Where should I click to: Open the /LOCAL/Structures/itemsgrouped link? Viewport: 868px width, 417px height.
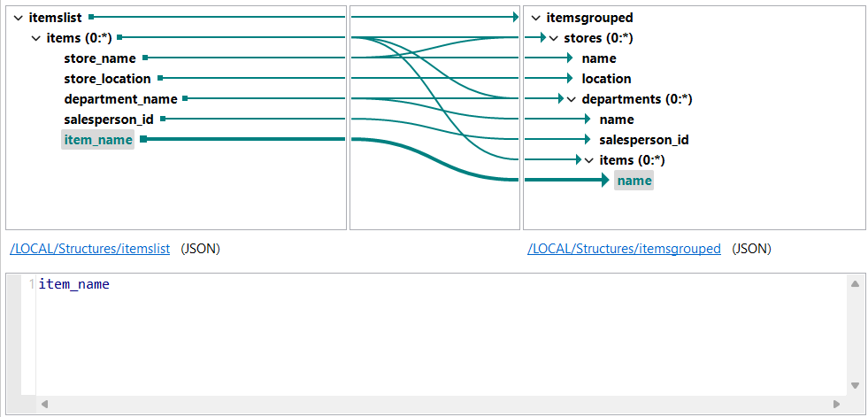point(624,249)
